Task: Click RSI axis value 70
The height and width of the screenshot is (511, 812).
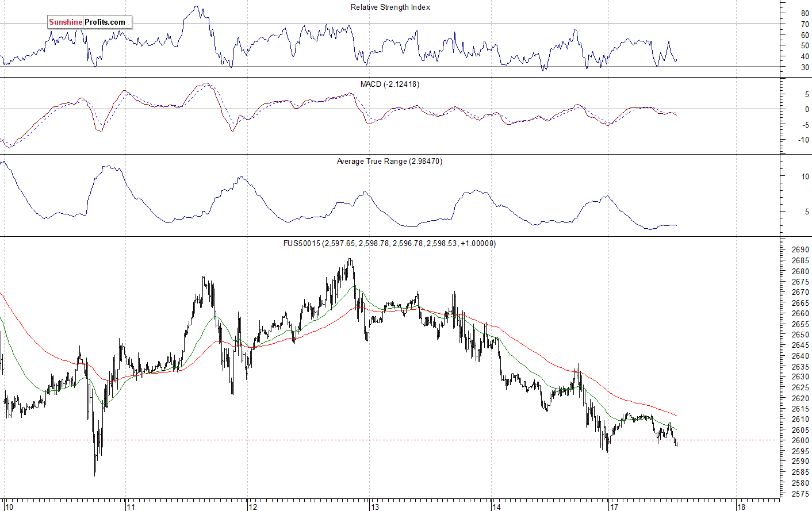Action: coord(805,25)
